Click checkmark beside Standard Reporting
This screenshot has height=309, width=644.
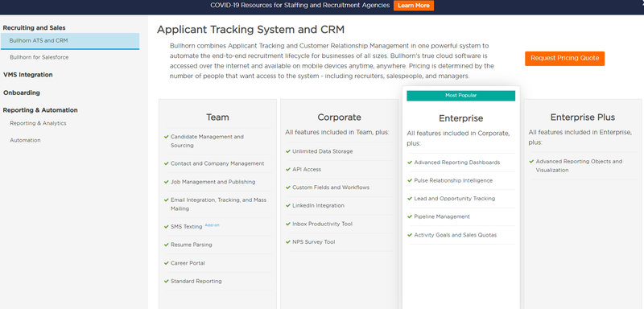tap(167, 281)
